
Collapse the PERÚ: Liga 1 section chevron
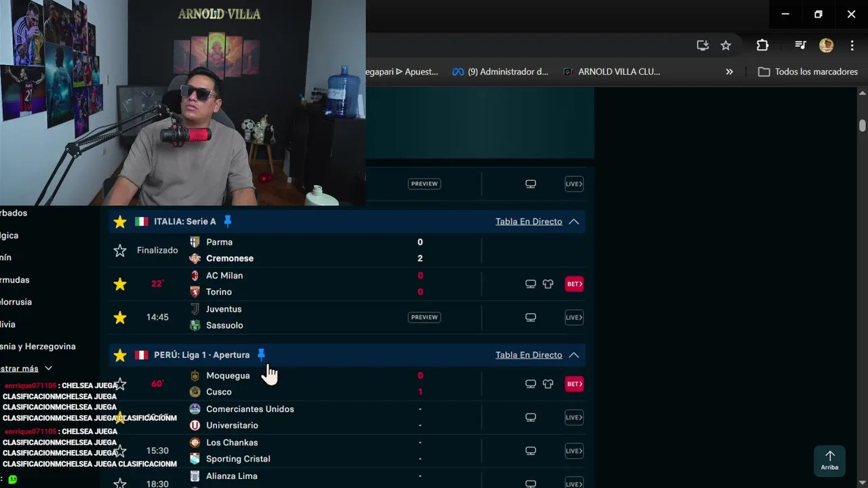(x=574, y=355)
